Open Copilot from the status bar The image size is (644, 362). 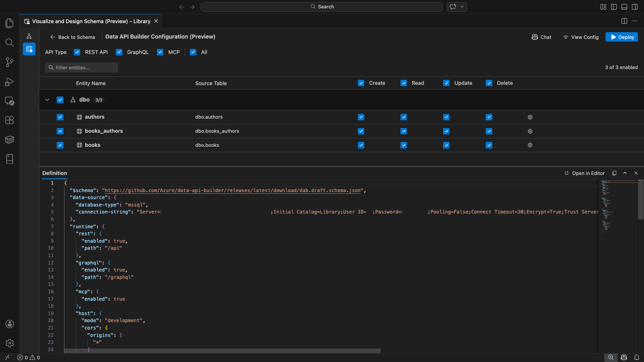(624, 357)
